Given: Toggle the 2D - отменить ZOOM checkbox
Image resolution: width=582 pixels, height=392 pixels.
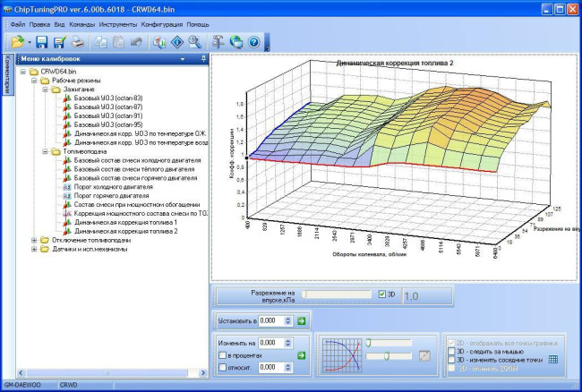Looking at the screenshot, I should tap(451, 368).
